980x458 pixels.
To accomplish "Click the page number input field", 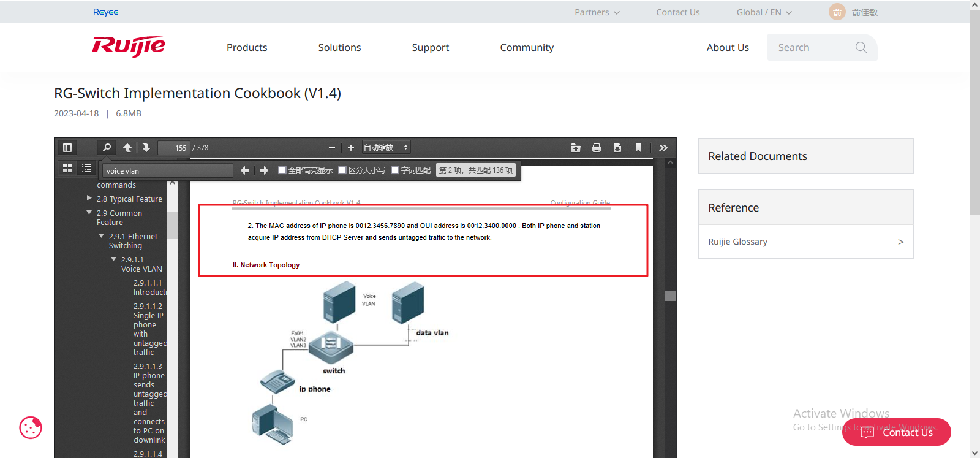I will coord(174,148).
